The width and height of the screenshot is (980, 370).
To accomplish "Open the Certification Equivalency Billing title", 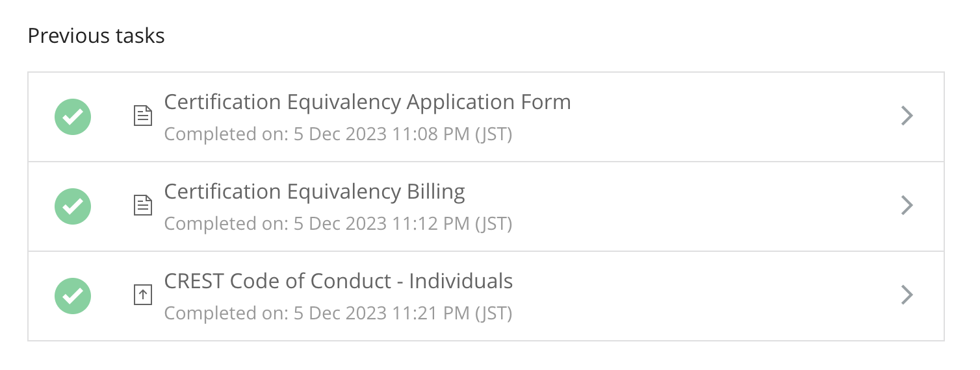I will point(315,192).
